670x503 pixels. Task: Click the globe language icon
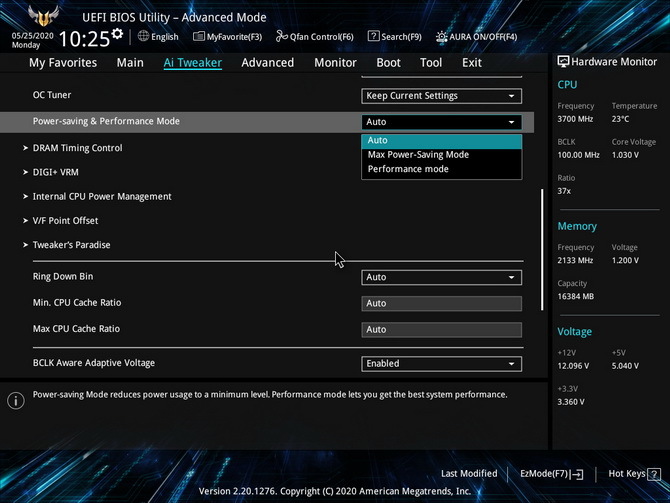pos(143,36)
